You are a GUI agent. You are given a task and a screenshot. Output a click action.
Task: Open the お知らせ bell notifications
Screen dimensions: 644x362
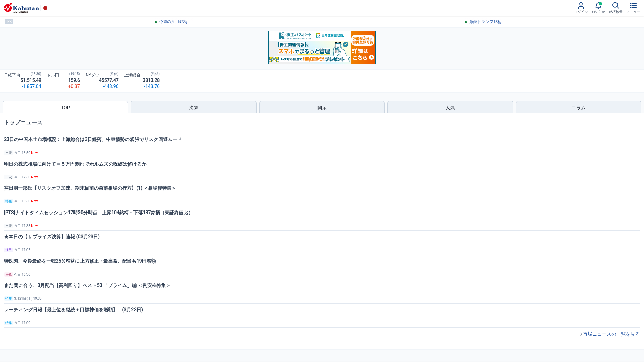598,8
